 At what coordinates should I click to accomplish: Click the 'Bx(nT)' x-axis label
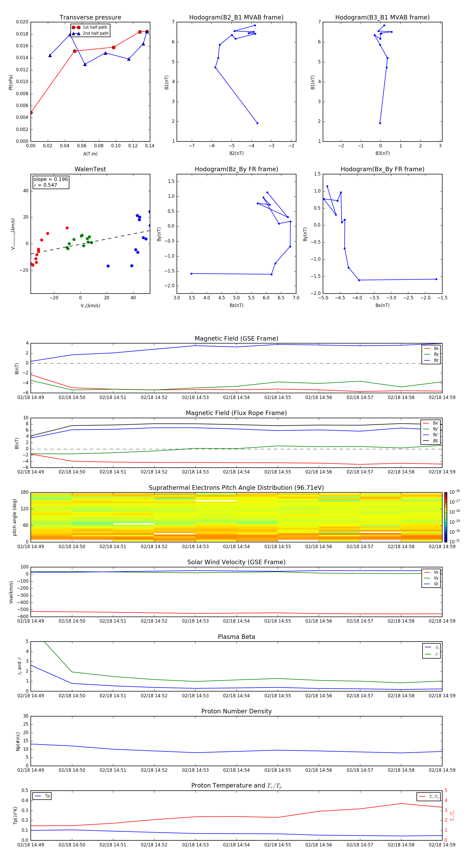[382, 305]
